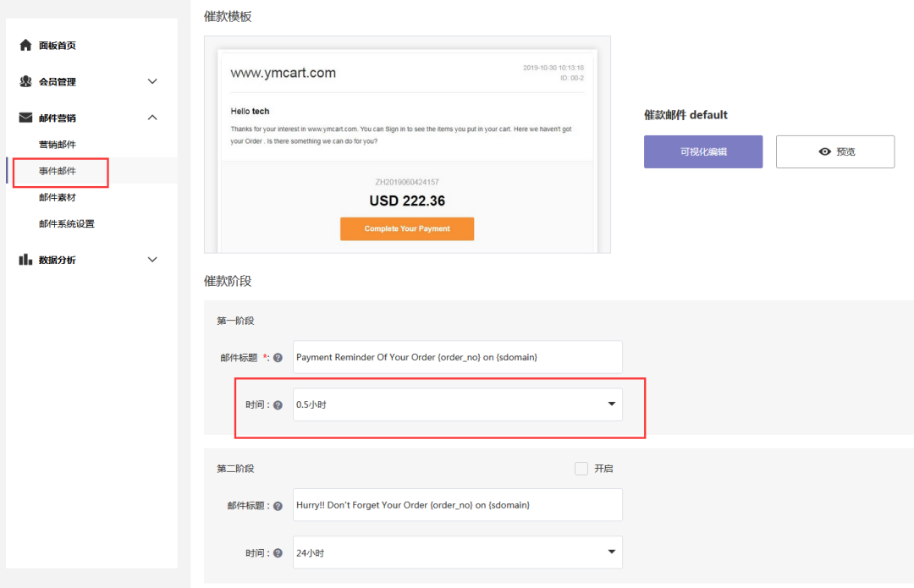
Task: Click help icon beside first stage 时间
Action: tap(278, 405)
